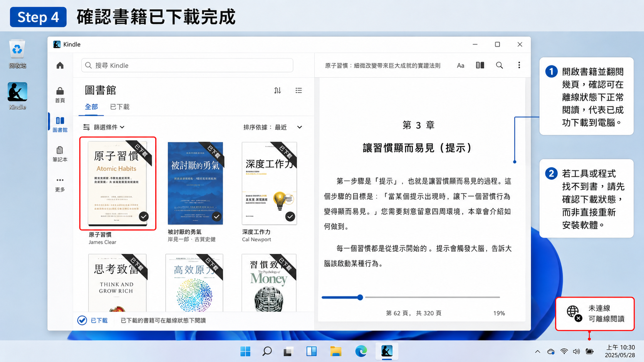Open the Kindle desktop shortcut
Image resolution: width=644 pixels, height=362 pixels.
coord(17,96)
